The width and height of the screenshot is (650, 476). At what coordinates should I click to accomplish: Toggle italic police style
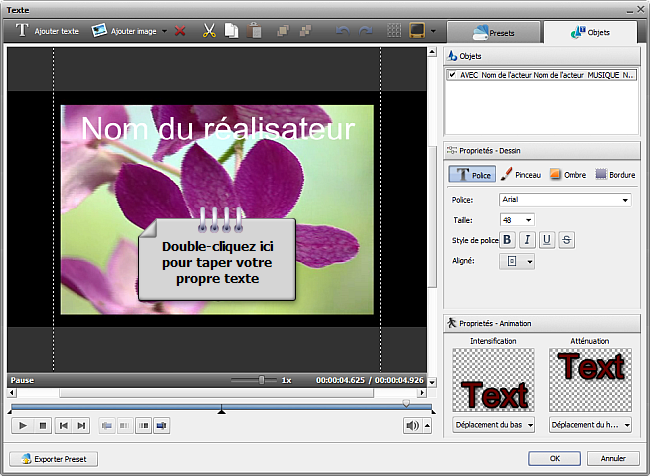pos(527,240)
